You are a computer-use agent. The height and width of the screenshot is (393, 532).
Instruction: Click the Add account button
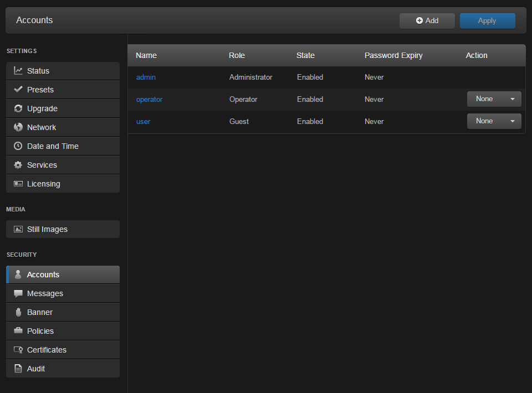(x=427, y=20)
